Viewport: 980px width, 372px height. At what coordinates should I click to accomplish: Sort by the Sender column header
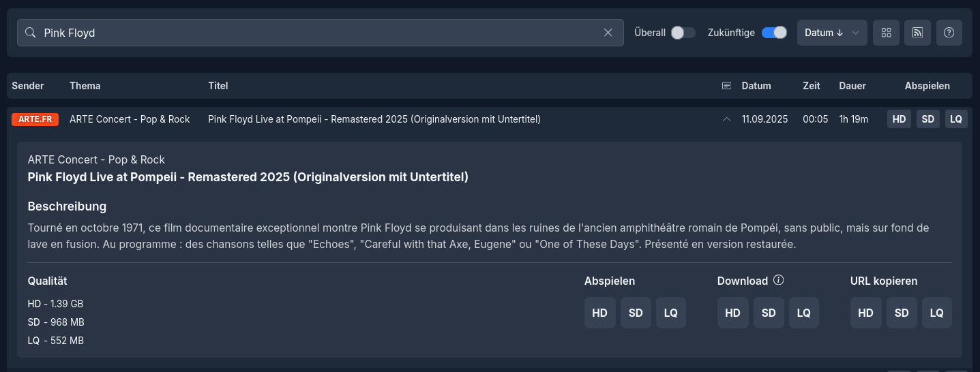pos(28,86)
